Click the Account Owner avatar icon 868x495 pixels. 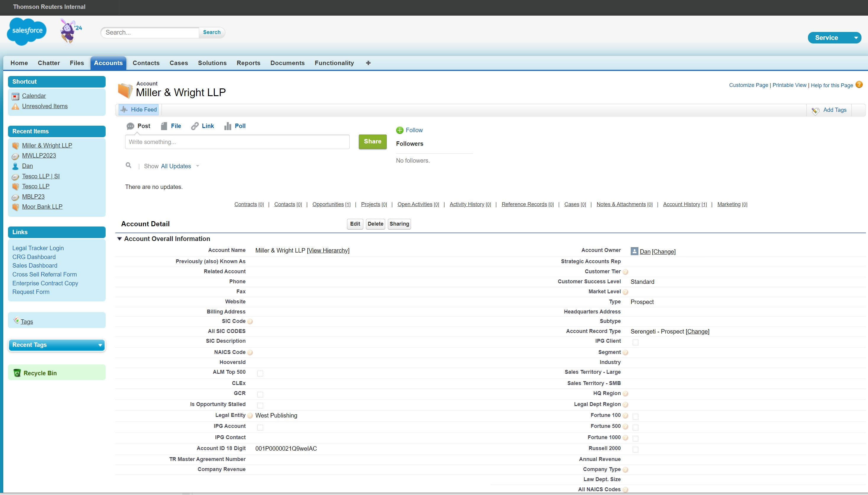[634, 251]
